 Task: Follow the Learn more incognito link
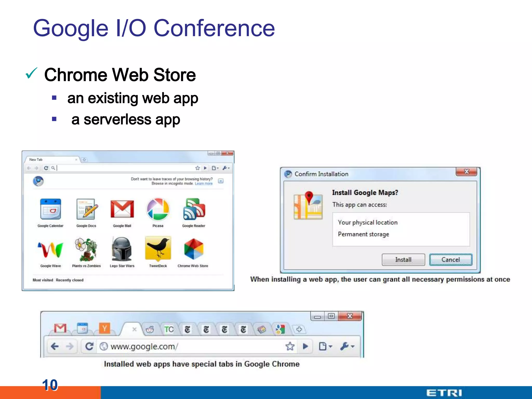[x=204, y=183]
